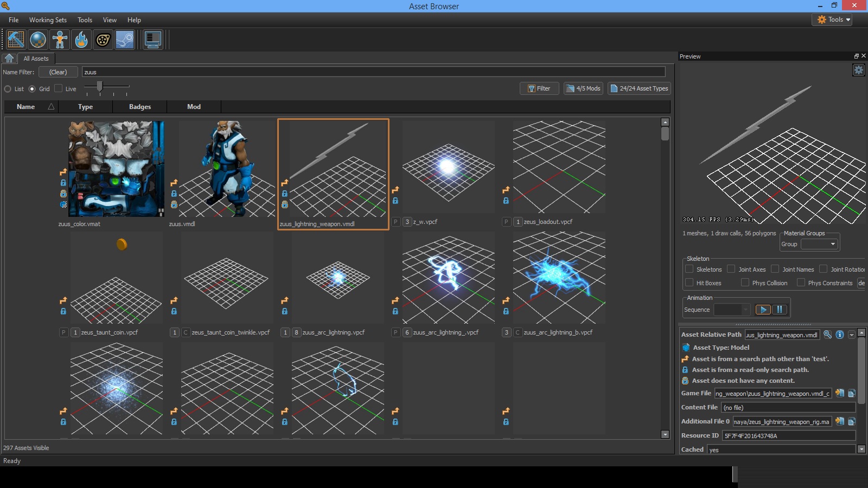868x488 pixels.
Task: Toggle the Hit Boxes checkbox
Action: tap(689, 282)
